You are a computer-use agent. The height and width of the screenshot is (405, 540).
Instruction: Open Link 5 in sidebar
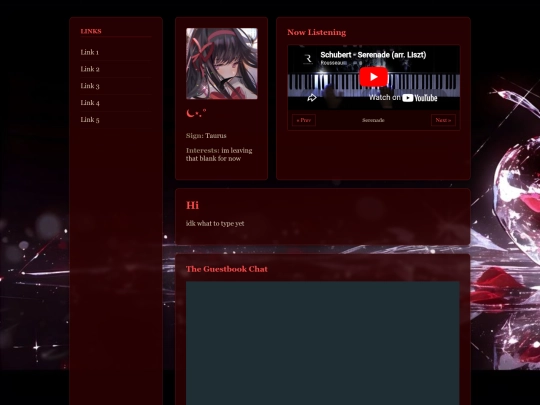pos(90,120)
